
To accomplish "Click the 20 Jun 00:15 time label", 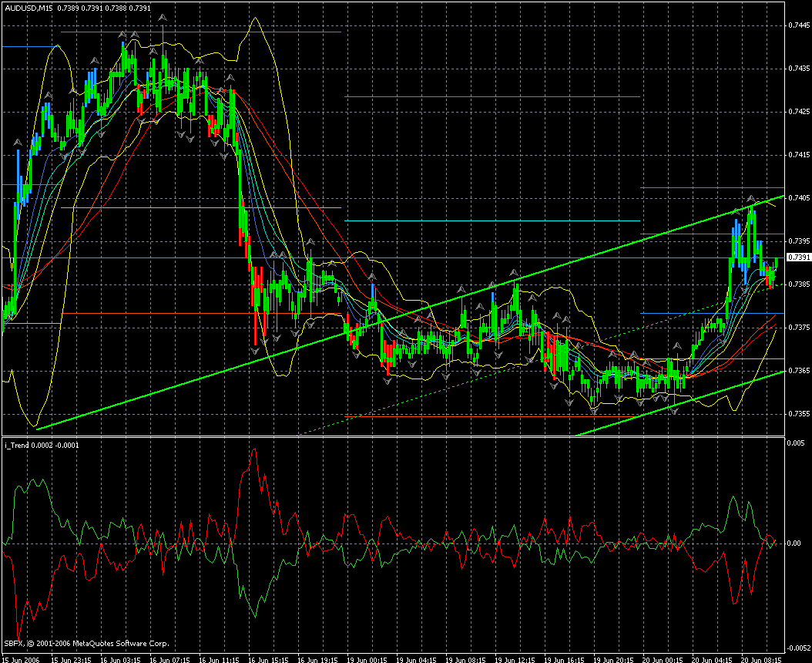I will click(x=663, y=660).
